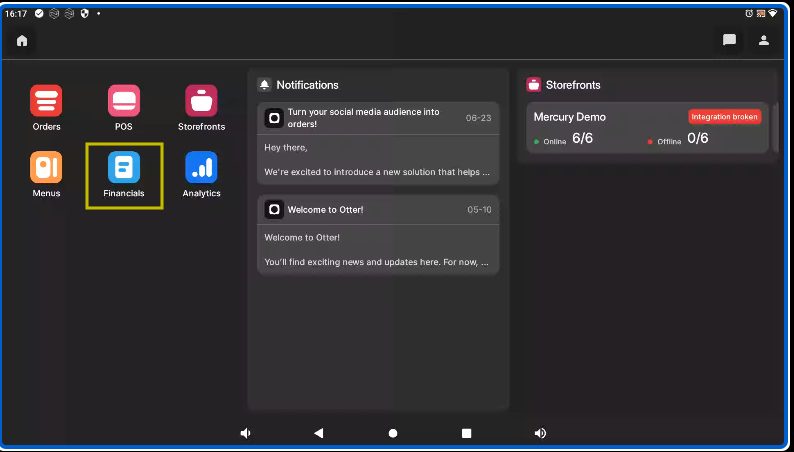
Task: Click the Storefronts panel header
Action: tap(572, 85)
